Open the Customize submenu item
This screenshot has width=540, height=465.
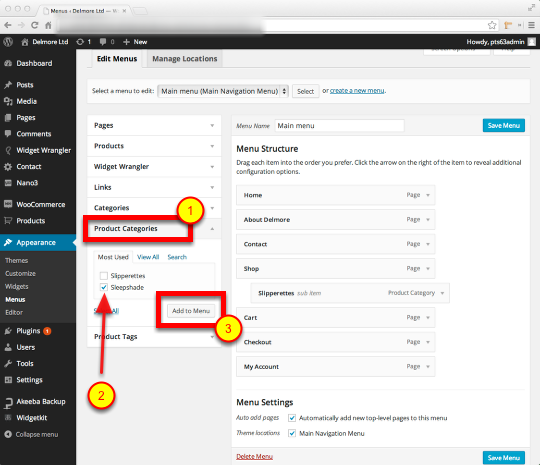coord(20,273)
